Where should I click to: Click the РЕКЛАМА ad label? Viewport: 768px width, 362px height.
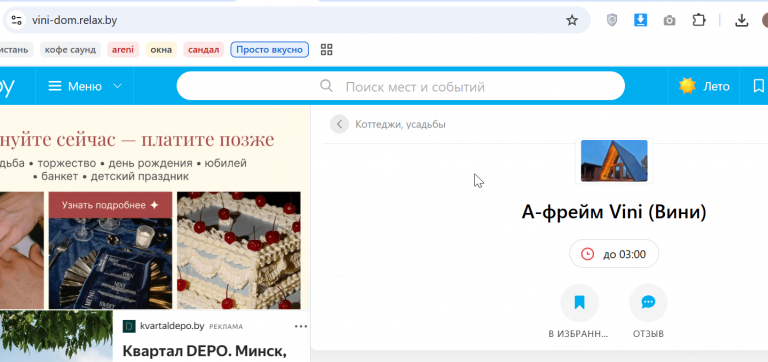pyautogui.click(x=226, y=327)
